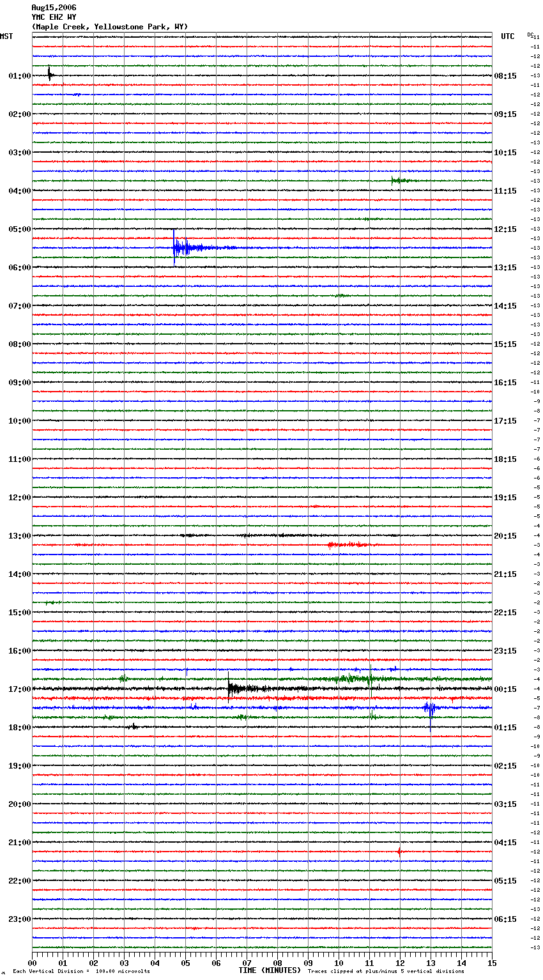Image resolution: width=543 pixels, height=980 pixels.
Task: Click the minute 12 tick label on the bottom axis
Action: [400, 963]
